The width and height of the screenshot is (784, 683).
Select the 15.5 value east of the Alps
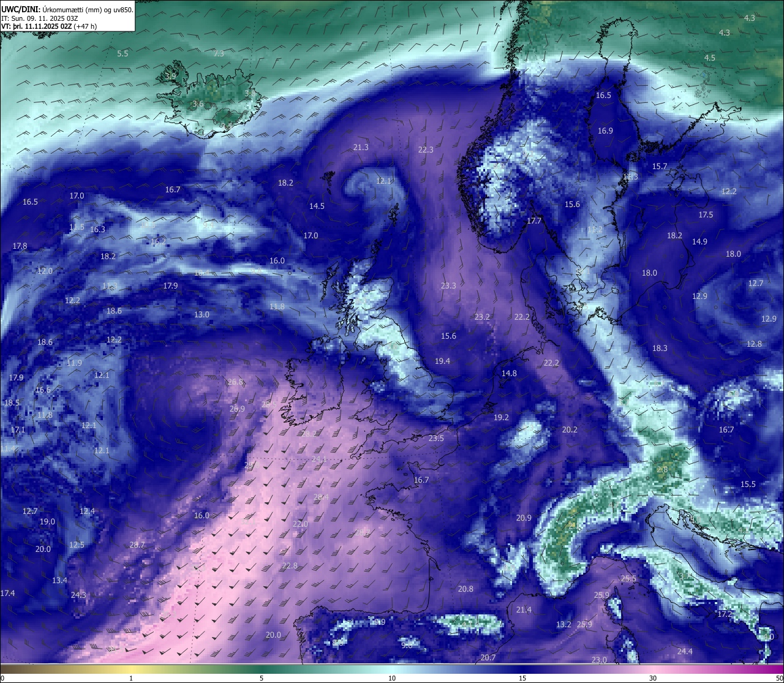[x=748, y=485]
